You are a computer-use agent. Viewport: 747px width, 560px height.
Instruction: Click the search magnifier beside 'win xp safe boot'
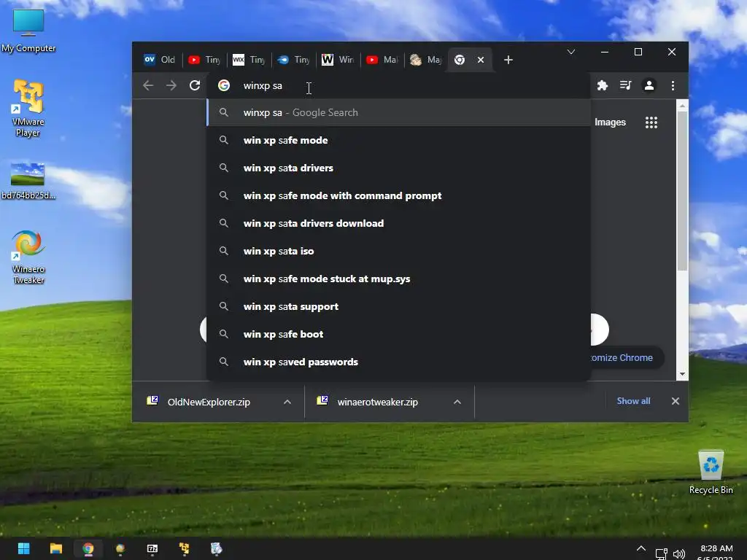223,334
